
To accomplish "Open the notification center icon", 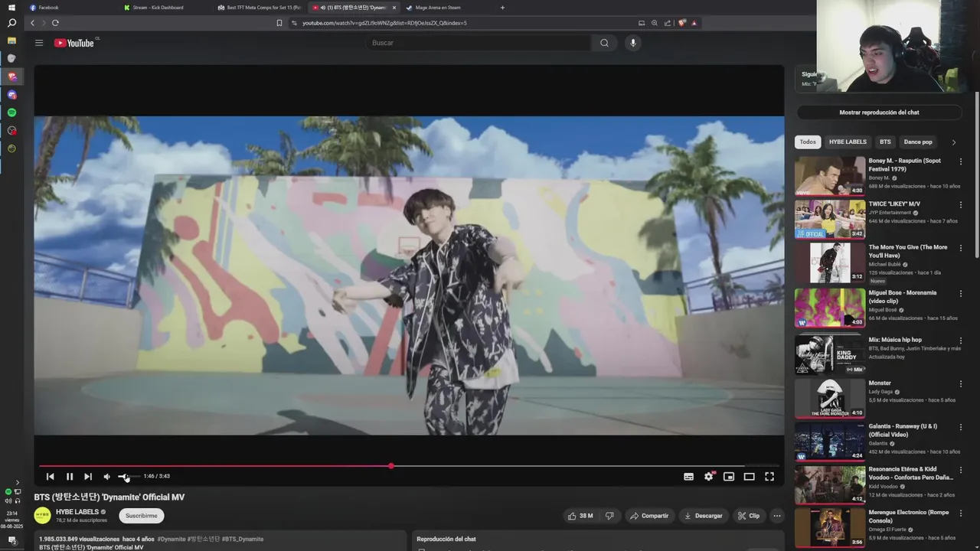I will tap(11, 540).
